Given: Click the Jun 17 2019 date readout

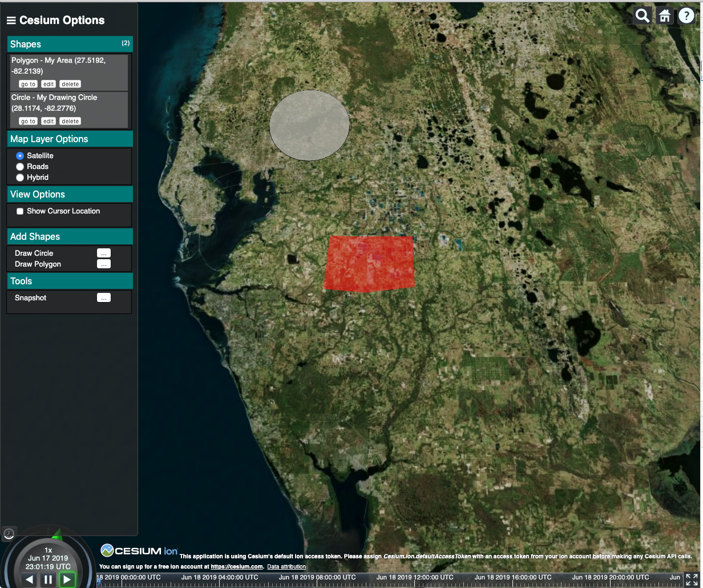Looking at the screenshot, I should pyautogui.click(x=48, y=558).
